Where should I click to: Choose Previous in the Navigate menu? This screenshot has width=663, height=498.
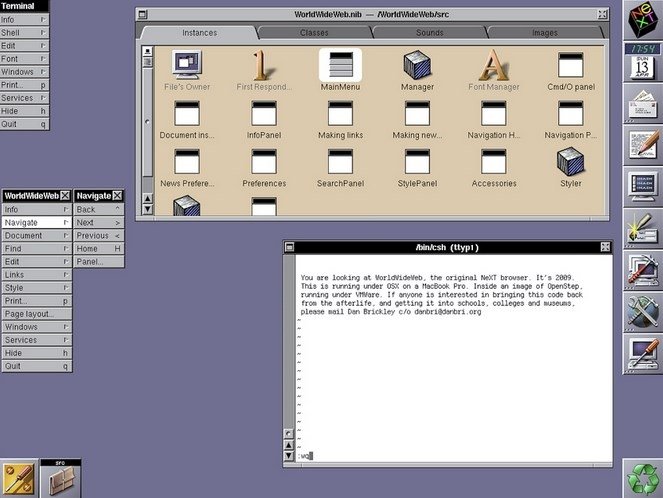[99, 235]
